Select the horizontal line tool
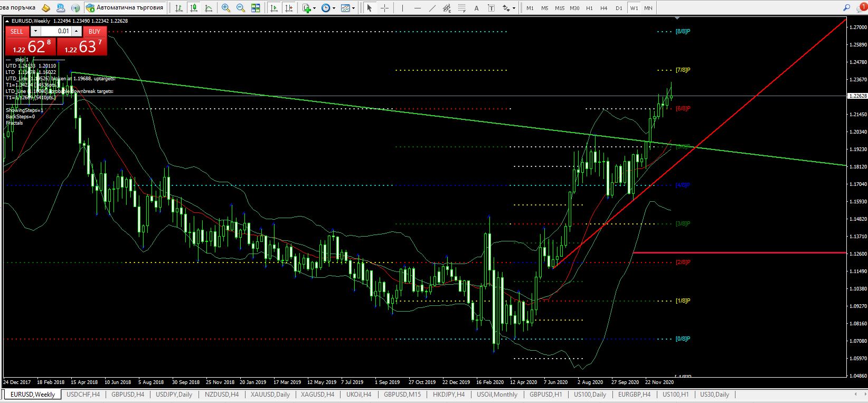Viewport: 868px width, 403px height. (x=418, y=8)
